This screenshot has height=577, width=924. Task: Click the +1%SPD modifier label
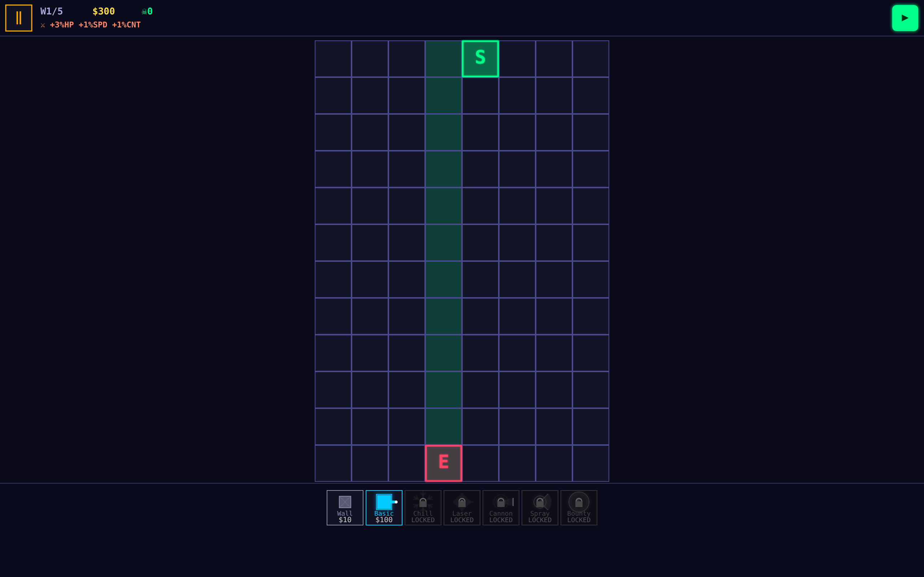(93, 25)
